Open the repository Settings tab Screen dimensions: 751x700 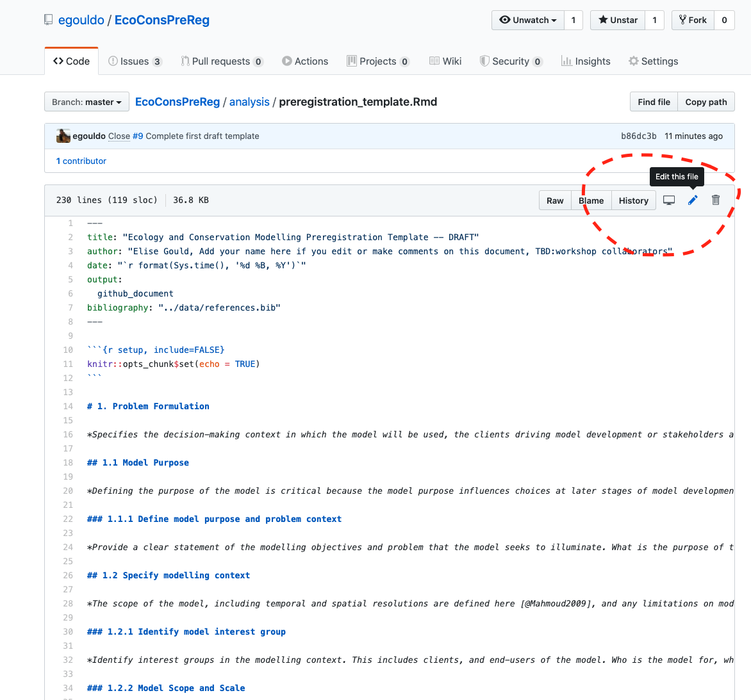[x=654, y=61]
